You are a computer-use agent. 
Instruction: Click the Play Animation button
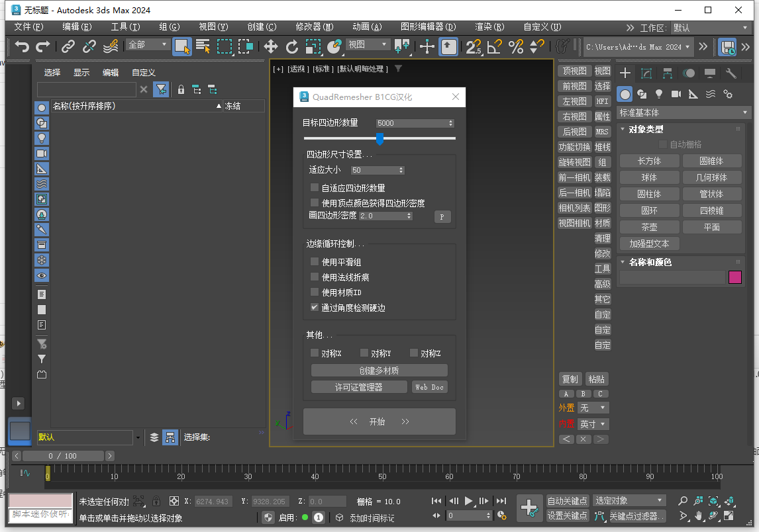[x=468, y=501]
